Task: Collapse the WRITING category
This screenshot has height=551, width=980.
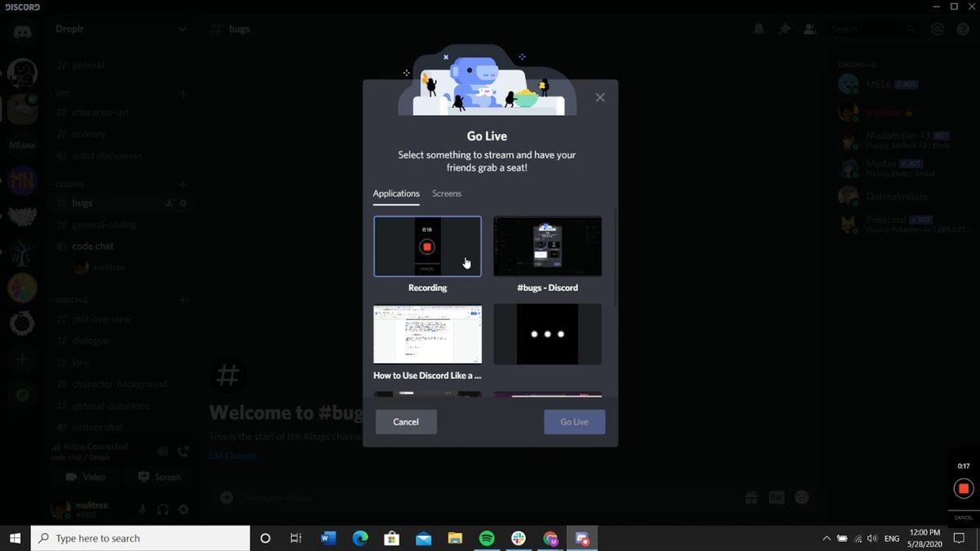Action: 73,300
